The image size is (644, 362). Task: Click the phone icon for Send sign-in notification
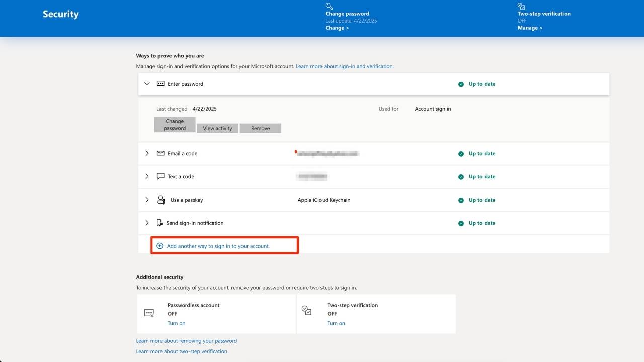click(159, 223)
